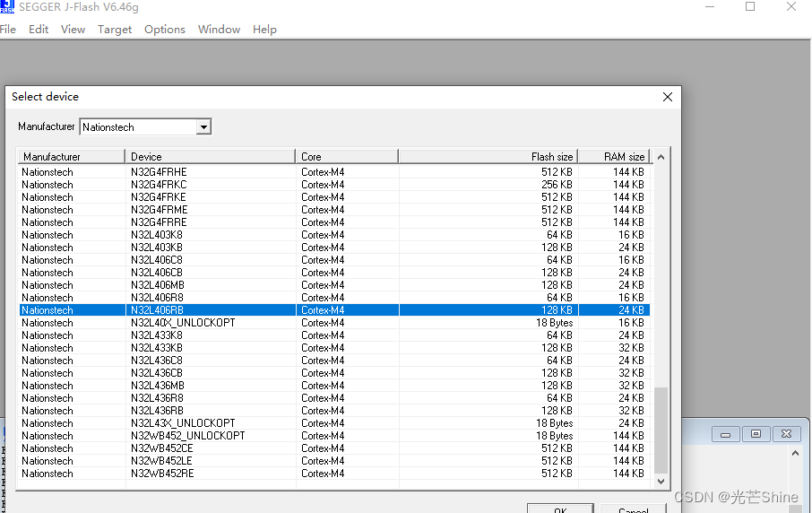Select device N32L406R8
812x513 pixels.
tap(334, 298)
